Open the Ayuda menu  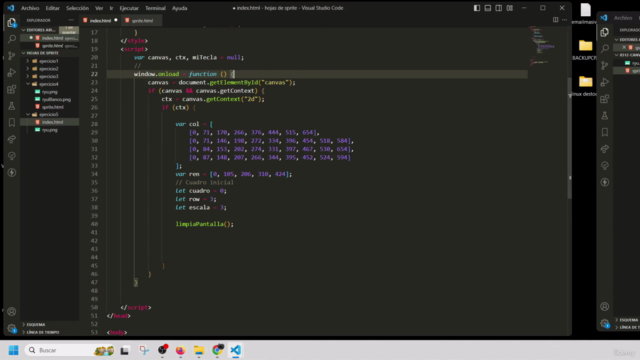click(x=179, y=8)
